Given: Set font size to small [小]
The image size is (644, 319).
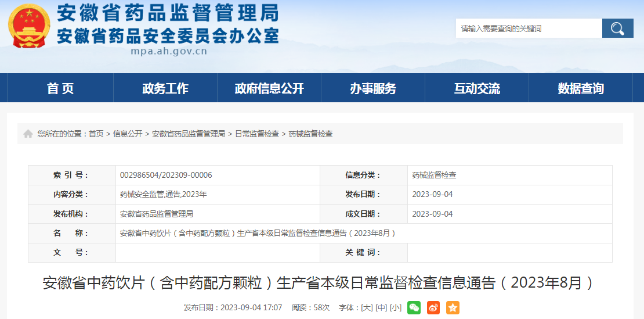Looking at the screenshot, I should [x=396, y=307].
